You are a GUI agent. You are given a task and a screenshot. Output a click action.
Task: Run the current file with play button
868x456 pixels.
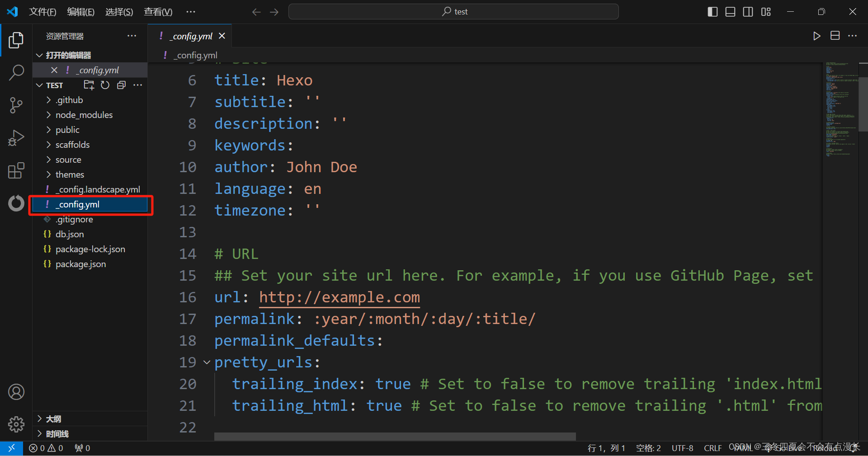click(816, 36)
